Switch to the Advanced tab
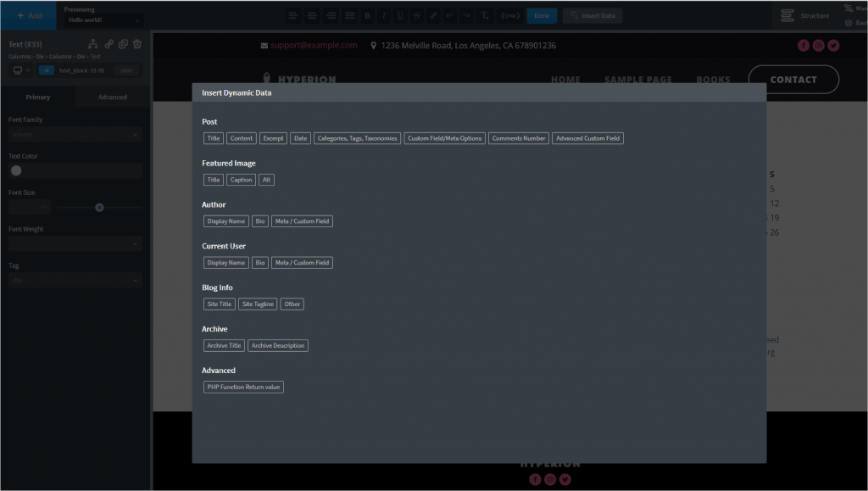Screen dimensions: 868x491 coord(112,98)
